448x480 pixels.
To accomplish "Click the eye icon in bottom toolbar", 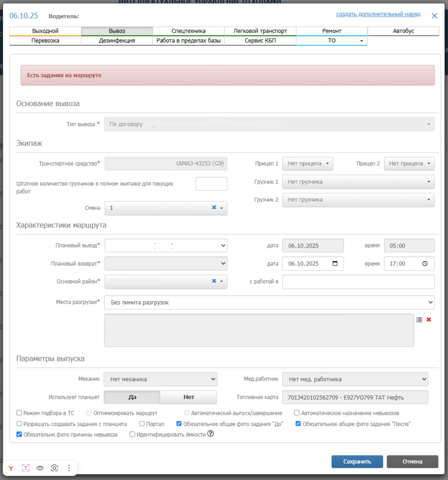I will click(40, 468).
